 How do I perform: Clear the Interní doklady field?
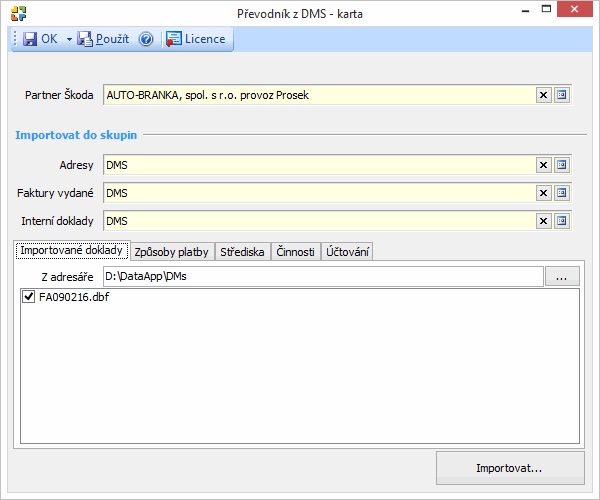tap(543, 221)
